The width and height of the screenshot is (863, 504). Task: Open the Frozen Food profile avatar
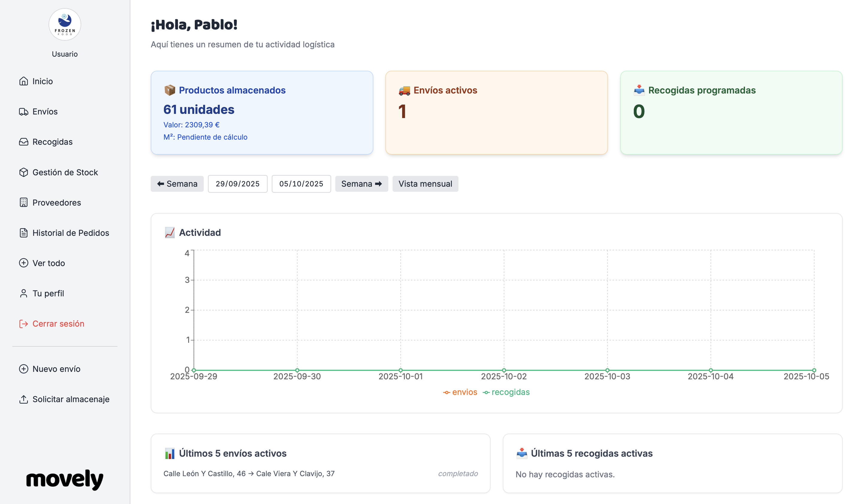click(65, 24)
